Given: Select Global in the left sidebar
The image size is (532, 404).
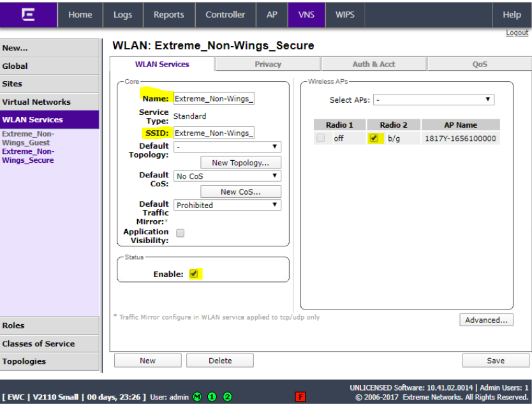Looking at the screenshot, I should (x=50, y=66).
